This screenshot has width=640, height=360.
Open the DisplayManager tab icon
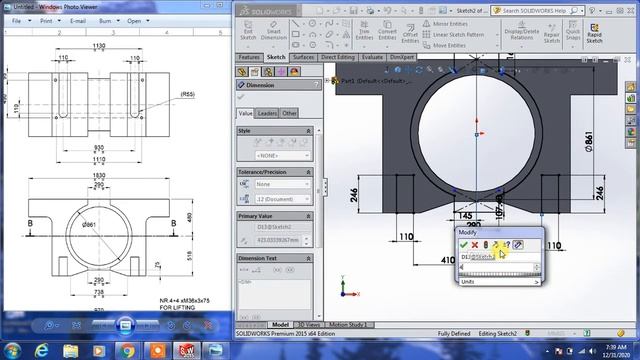point(294,72)
